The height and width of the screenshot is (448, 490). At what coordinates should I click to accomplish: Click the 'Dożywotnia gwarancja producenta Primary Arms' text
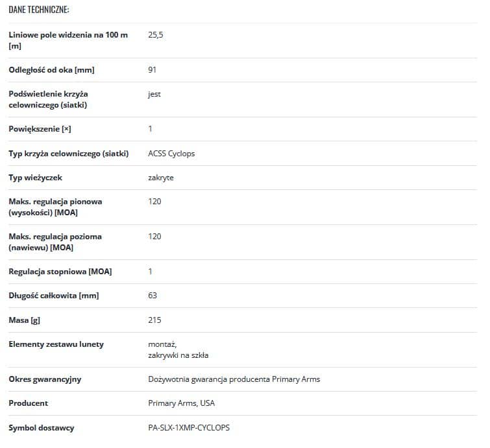234,379
